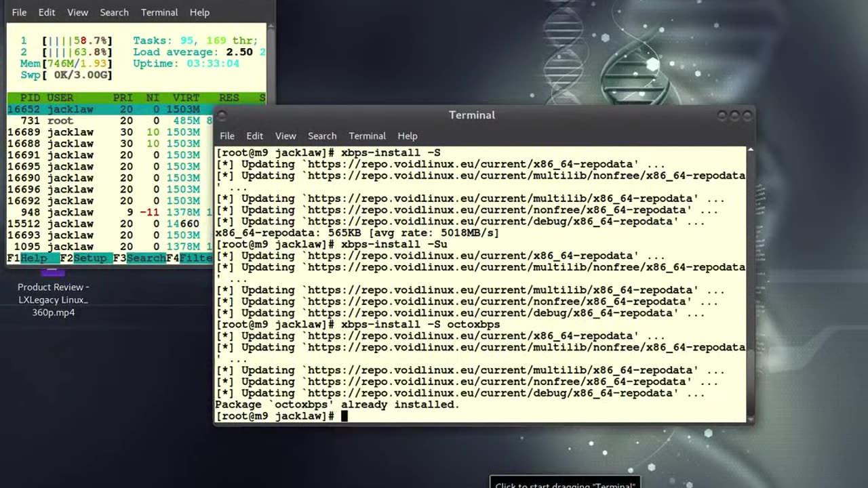Sort htop by USER column header

[x=60, y=98]
